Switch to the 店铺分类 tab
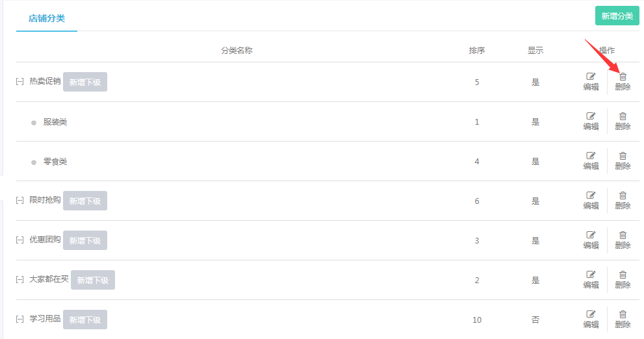 click(x=47, y=18)
